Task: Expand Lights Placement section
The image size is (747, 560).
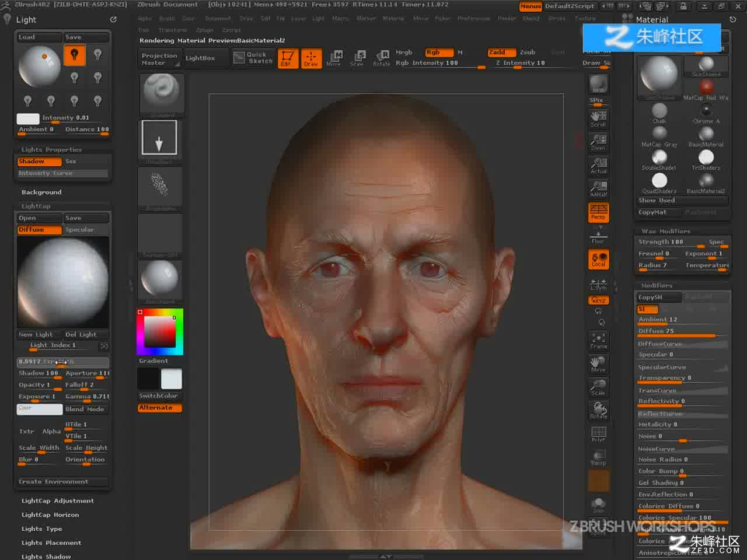Action: 51,542
